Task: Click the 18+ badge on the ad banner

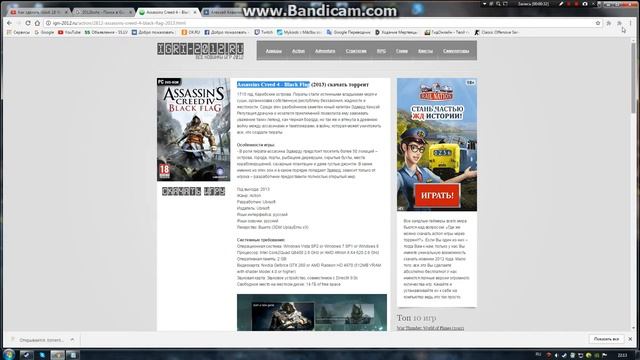Action: tap(470, 83)
